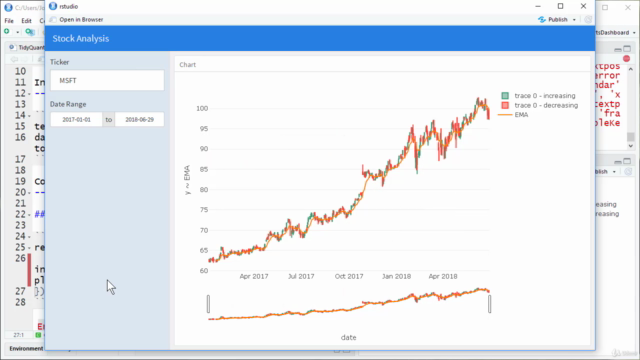Click the Date Range label
The image size is (640, 360).
[x=68, y=104]
